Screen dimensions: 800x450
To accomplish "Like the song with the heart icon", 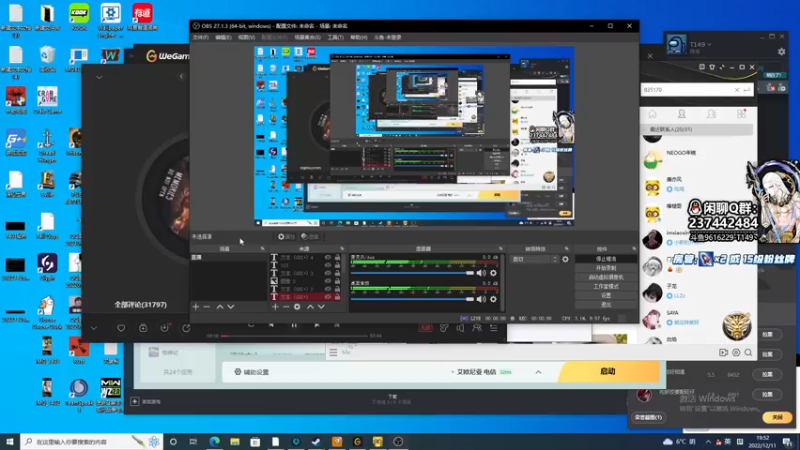I will (x=121, y=328).
